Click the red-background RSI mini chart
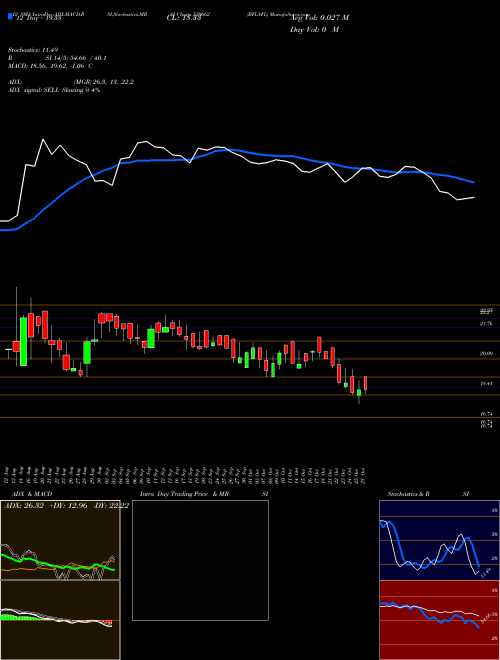 coord(439,620)
